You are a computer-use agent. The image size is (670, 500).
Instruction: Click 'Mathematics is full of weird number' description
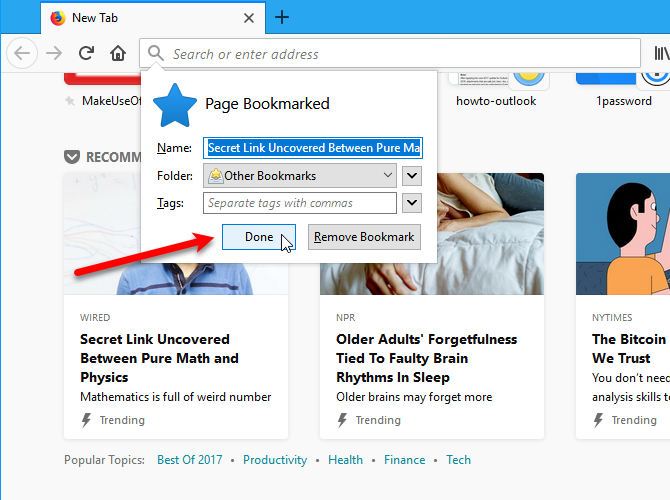(x=176, y=397)
